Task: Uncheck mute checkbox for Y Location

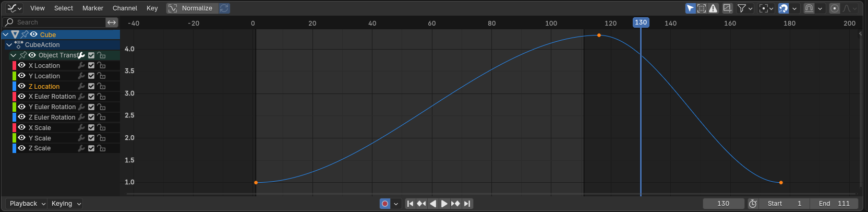Action: [x=91, y=76]
